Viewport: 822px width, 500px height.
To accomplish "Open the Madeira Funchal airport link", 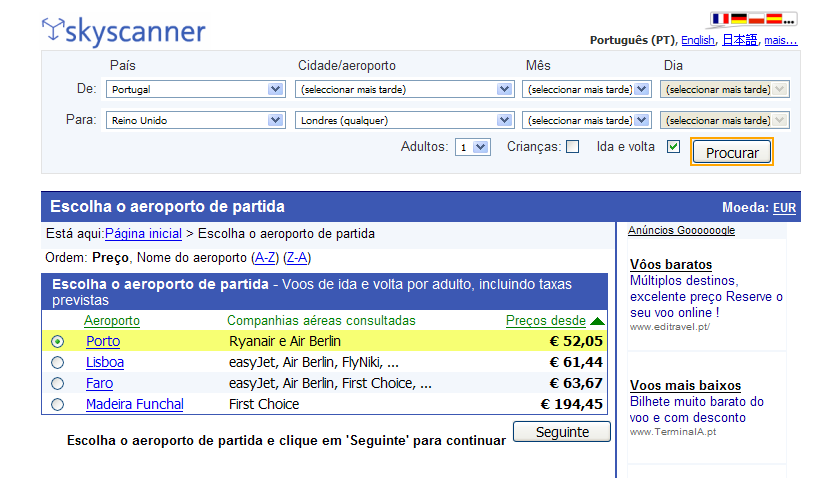I will pos(135,405).
